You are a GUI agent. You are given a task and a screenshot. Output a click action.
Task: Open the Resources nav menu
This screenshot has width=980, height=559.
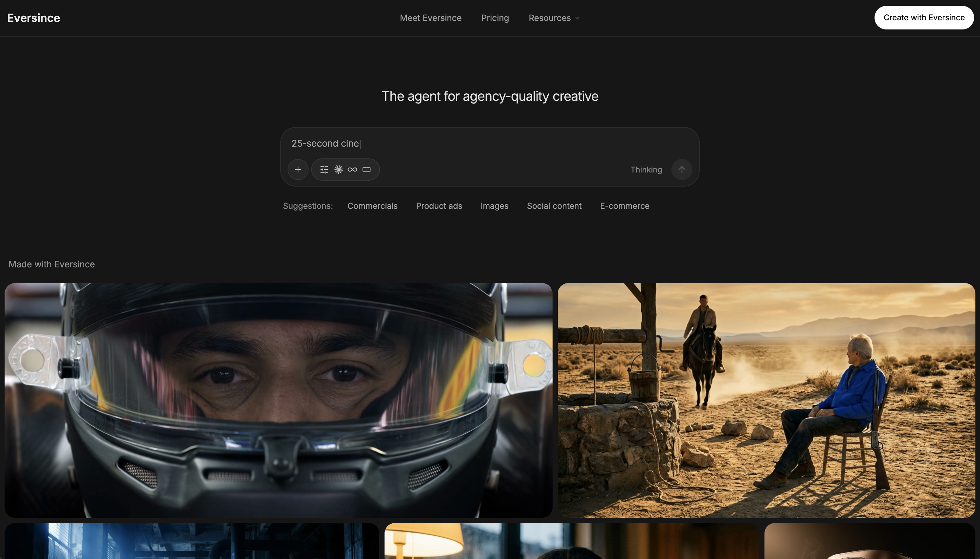pos(554,18)
